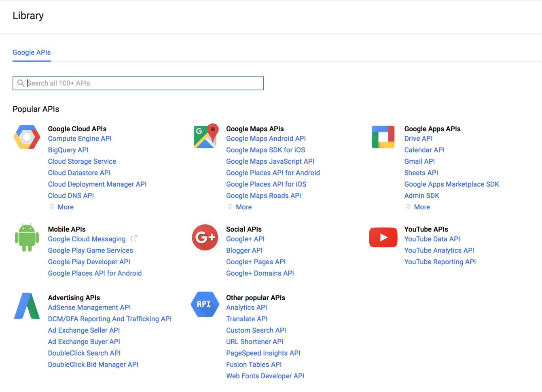Click the Google+ red circle icon
This screenshot has height=392, width=542.
(205, 237)
